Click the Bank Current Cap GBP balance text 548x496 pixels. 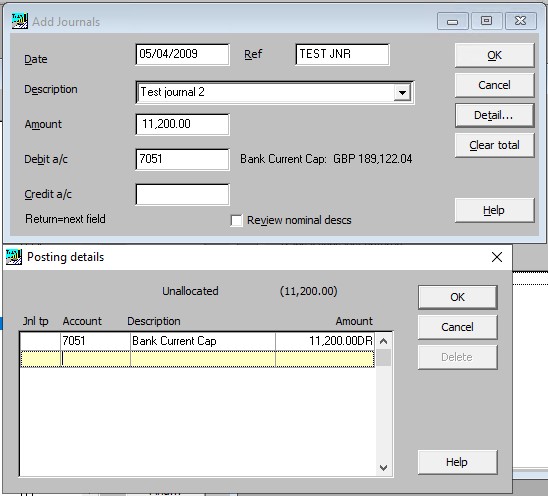pos(326,159)
